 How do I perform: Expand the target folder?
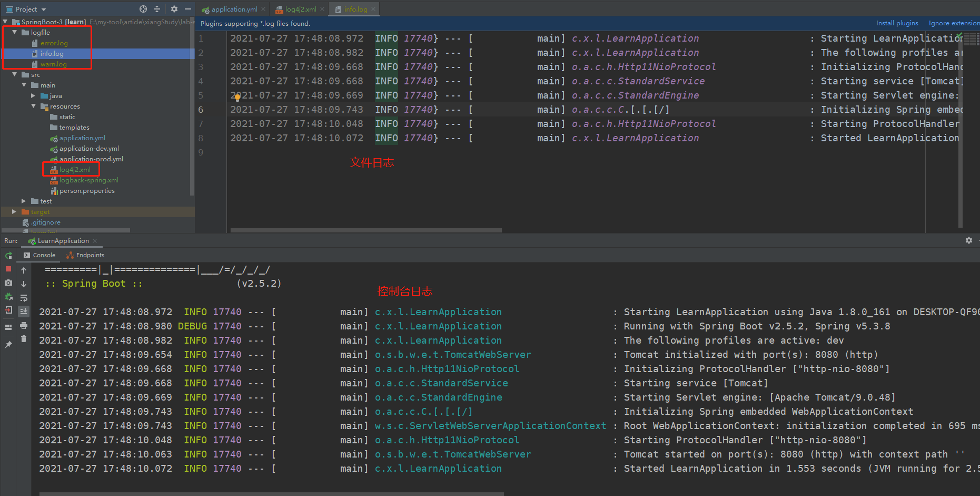[x=14, y=211]
